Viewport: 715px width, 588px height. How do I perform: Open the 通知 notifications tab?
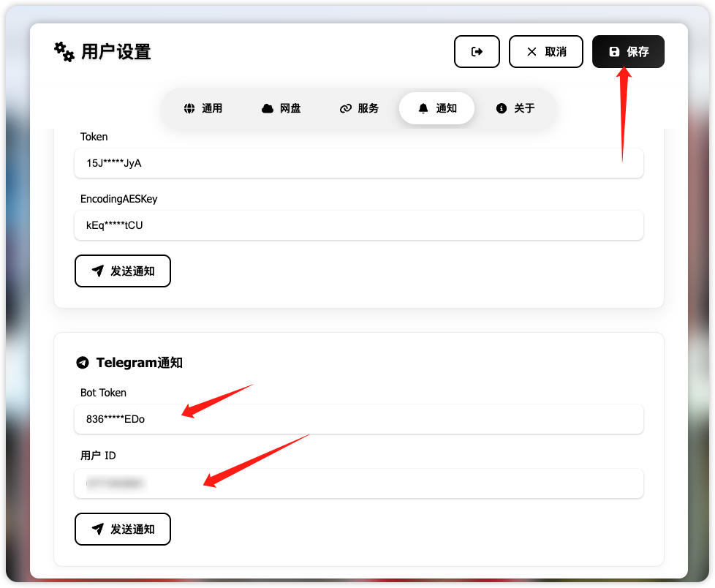[436, 108]
